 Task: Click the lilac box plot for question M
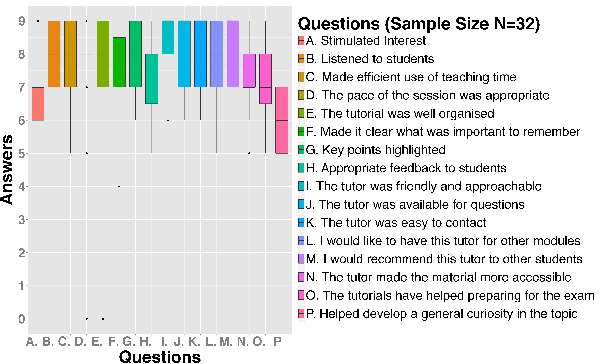[233, 54]
